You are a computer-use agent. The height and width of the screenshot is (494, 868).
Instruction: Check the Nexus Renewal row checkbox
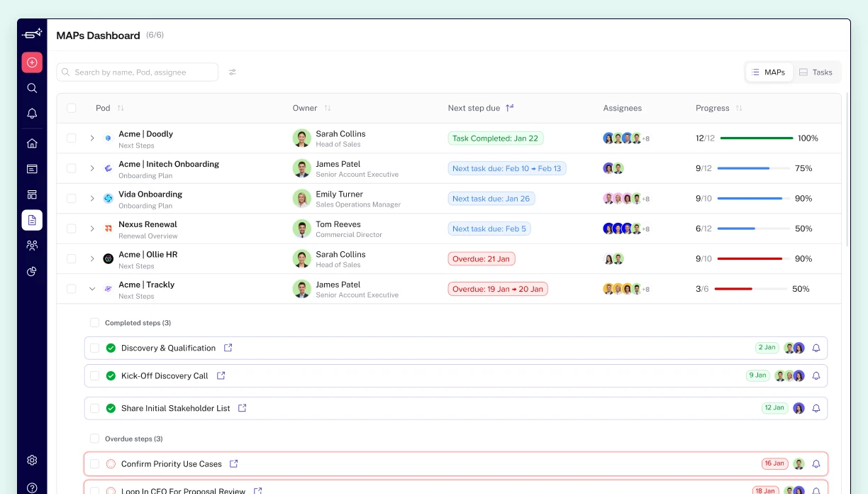[x=71, y=229]
